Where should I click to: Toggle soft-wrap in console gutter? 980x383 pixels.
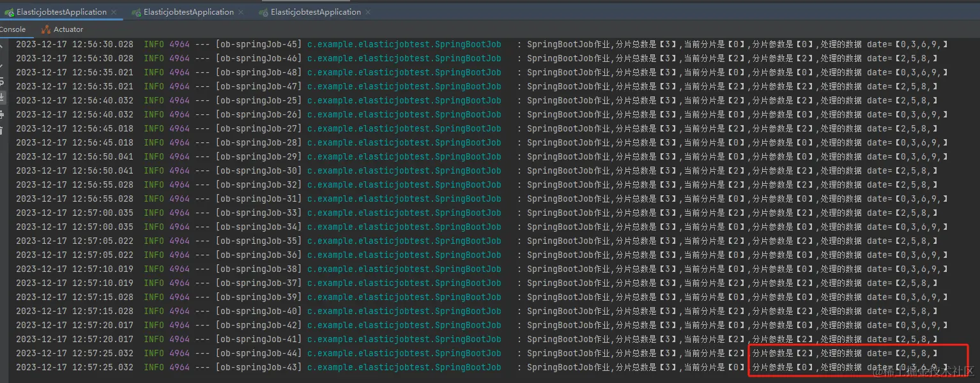pyautogui.click(x=2, y=82)
